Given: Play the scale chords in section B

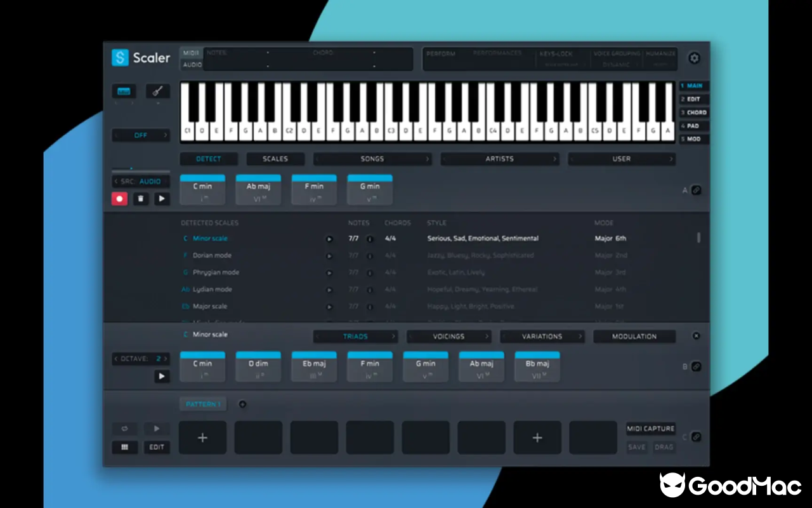Looking at the screenshot, I should coord(161,376).
